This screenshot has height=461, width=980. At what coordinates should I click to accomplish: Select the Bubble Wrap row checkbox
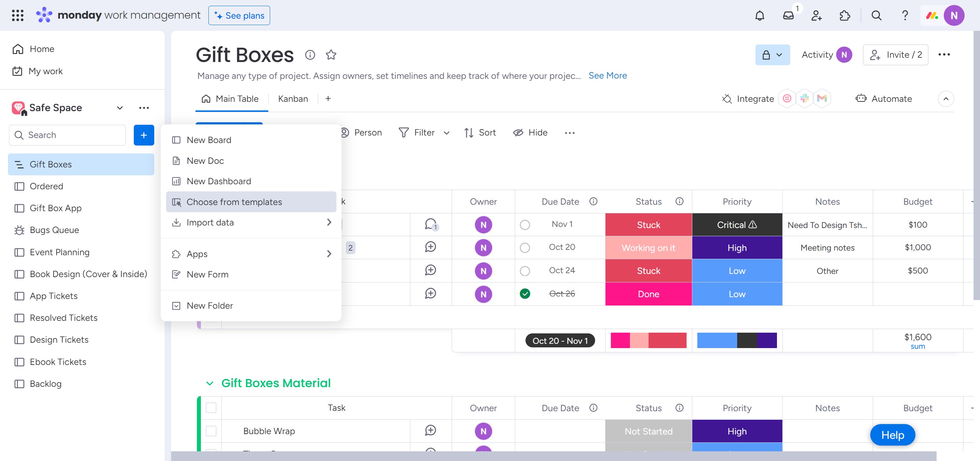[211, 431]
